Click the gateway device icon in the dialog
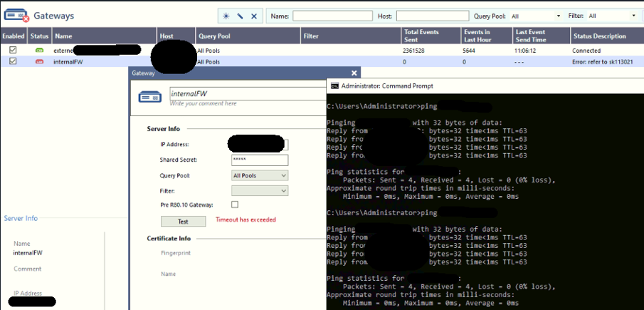Image resolution: width=644 pixels, height=310 pixels. 149,98
